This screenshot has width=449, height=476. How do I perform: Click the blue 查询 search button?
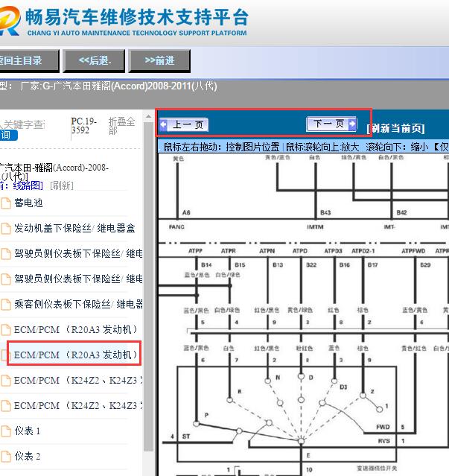(x=8, y=135)
